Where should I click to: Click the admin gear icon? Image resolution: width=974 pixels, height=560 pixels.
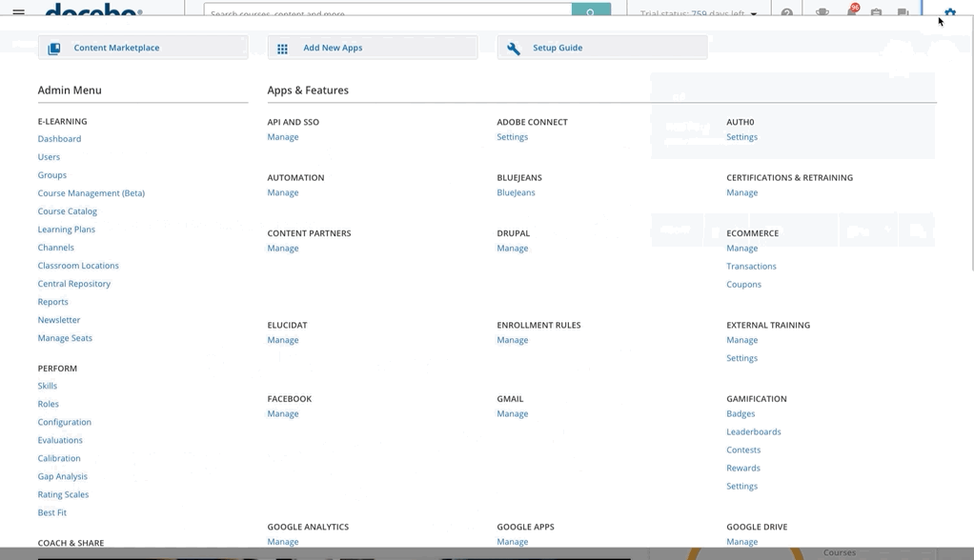950,11
